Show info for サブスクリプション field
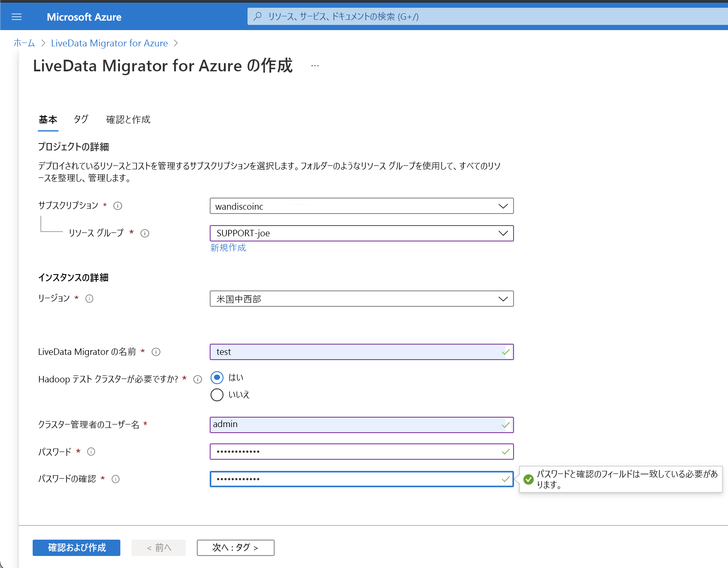The width and height of the screenshot is (728, 568). click(118, 206)
